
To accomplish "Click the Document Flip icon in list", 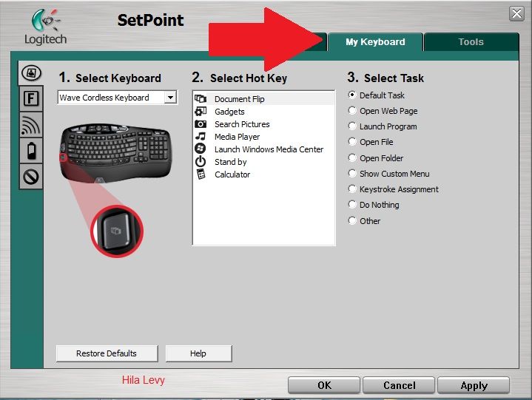I will [x=201, y=98].
